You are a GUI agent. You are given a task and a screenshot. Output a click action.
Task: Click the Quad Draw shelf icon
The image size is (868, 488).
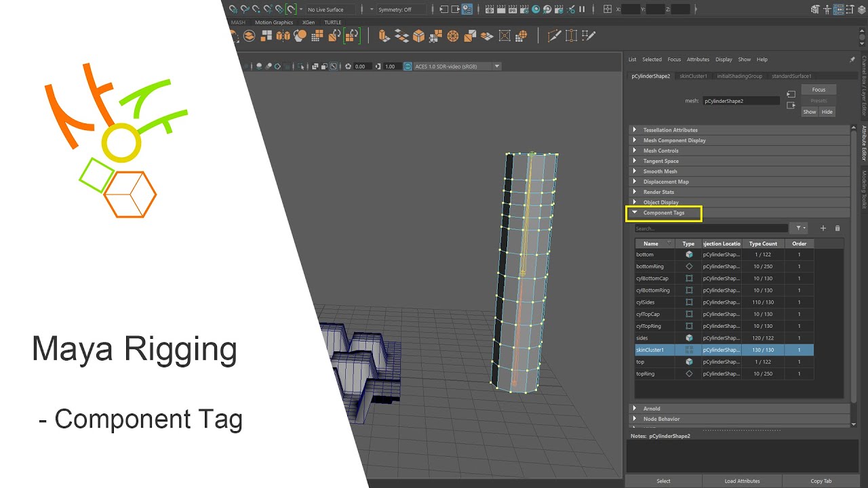tap(589, 35)
